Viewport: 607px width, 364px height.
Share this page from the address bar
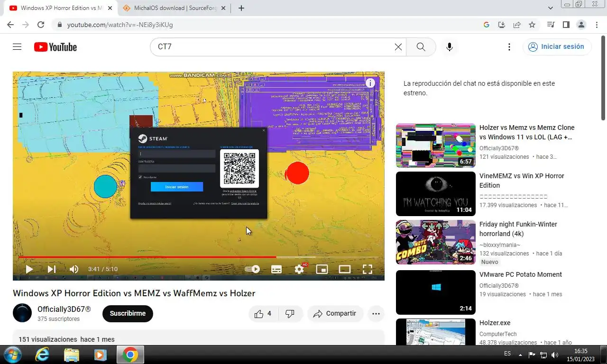click(517, 25)
